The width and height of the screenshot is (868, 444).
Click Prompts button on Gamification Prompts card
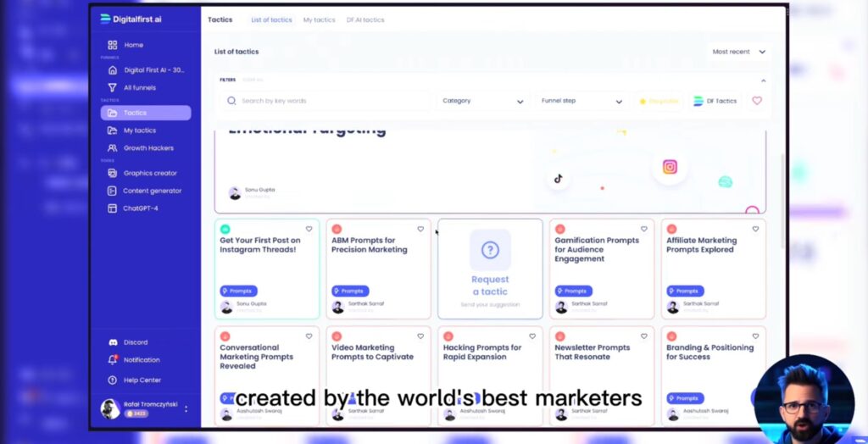(x=574, y=291)
